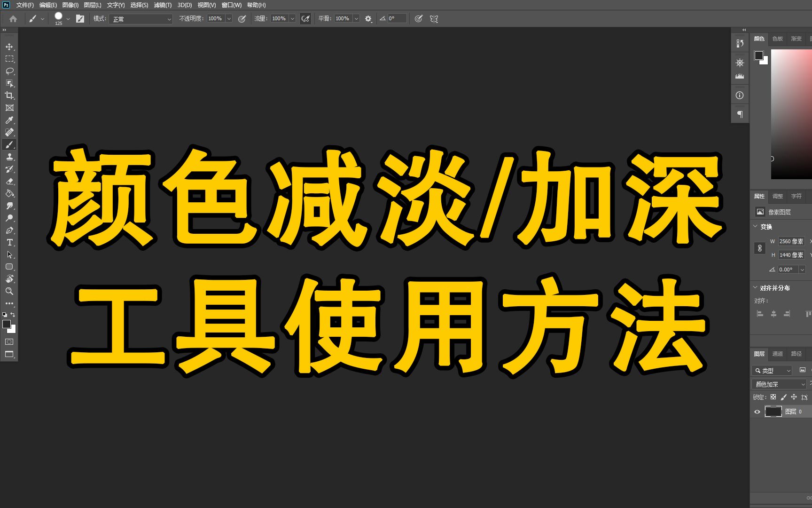Hide layer 图层 0 with eye icon

click(757, 412)
